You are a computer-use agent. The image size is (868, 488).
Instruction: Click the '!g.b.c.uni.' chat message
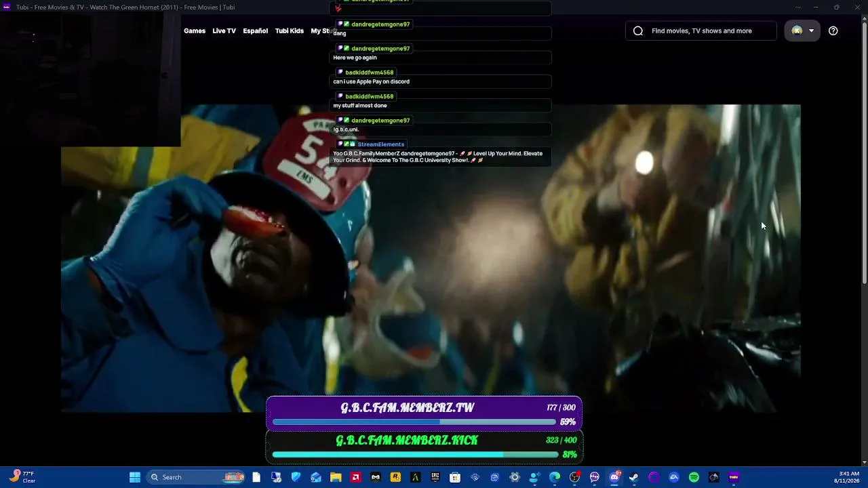[346, 129]
